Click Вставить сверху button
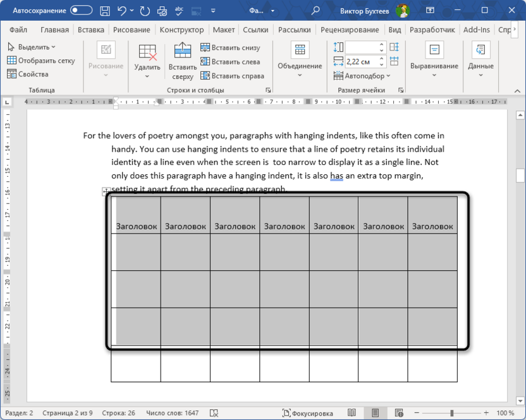Image resolution: width=526 pixels, height=420 pixels. (183, 61)
